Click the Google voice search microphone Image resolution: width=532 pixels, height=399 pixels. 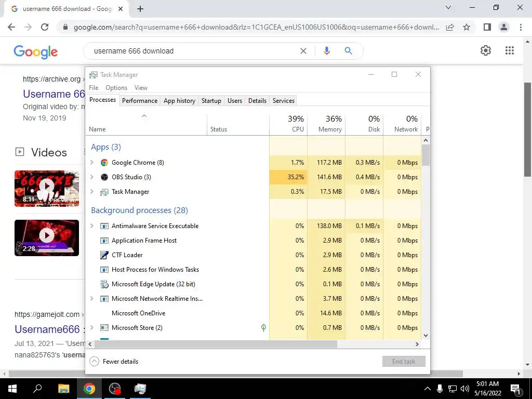pyautogui.click(x=326, y=51)
